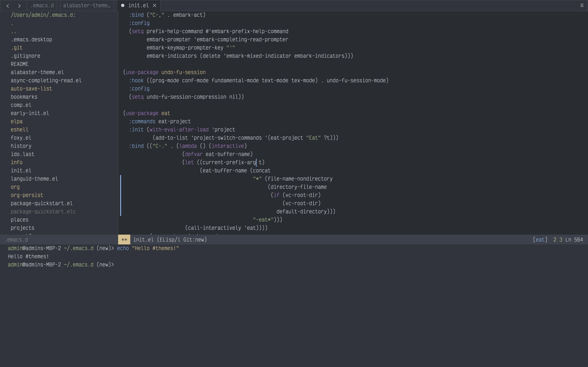This screenshot has width=588, height=367.
Task: Open the .git directory in dired
Action: 17,48
